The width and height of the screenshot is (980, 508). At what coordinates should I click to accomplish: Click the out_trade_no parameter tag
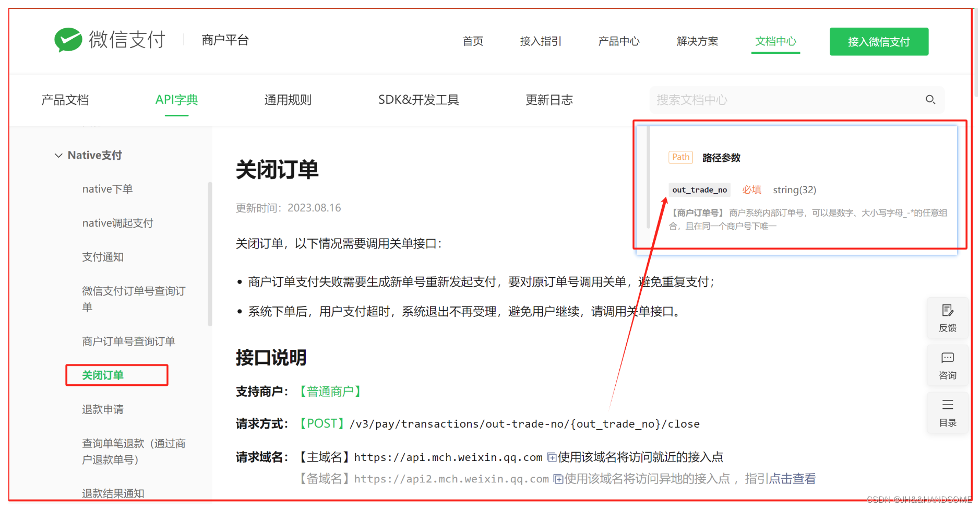(699, 190)
